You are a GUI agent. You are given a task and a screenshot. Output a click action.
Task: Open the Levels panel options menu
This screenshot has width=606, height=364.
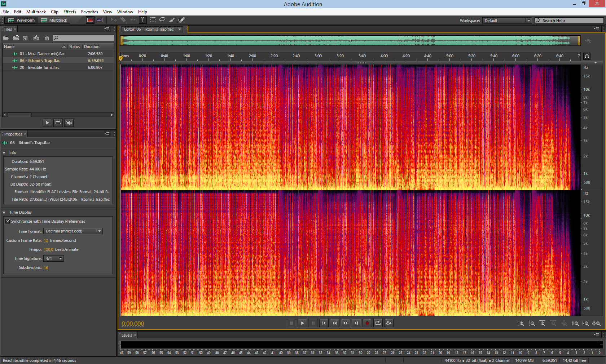point(596,335)
